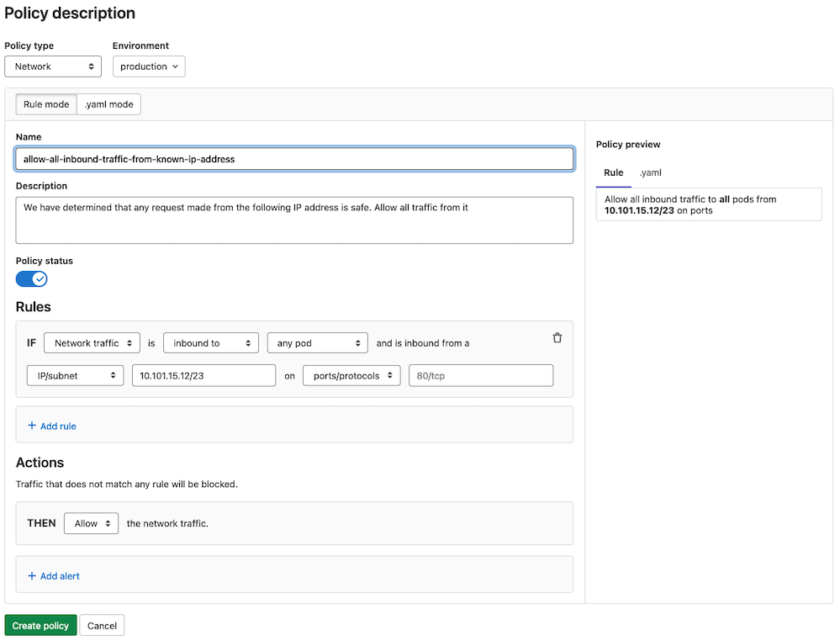The width and height of the screenshot is (840, 641).
Task: Toggle the Policy status switch off
Action: click(31, 278)
